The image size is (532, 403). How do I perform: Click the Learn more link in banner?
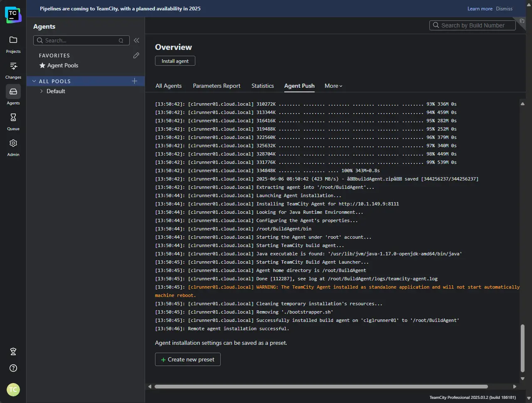(480, 9)
